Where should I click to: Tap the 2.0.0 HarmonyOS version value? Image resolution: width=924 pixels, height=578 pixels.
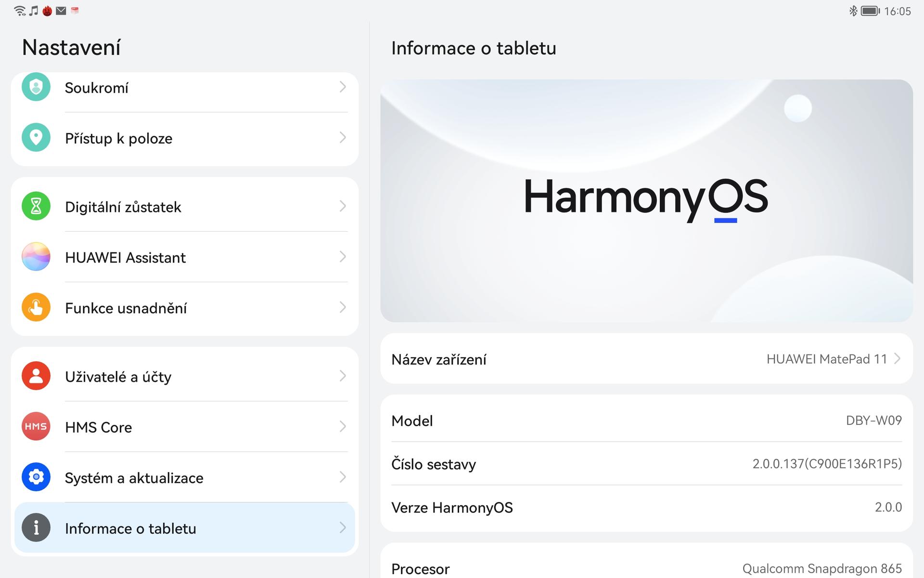click(x=888, y=507)
